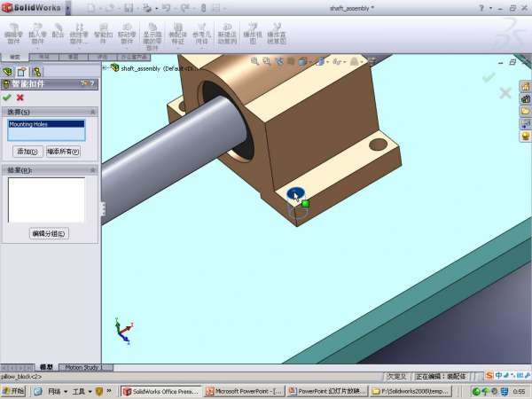The width and height of the screenshot is (532, 399).
Task: Click the 添加(D) add button
Action: click(x=25, y=152)
